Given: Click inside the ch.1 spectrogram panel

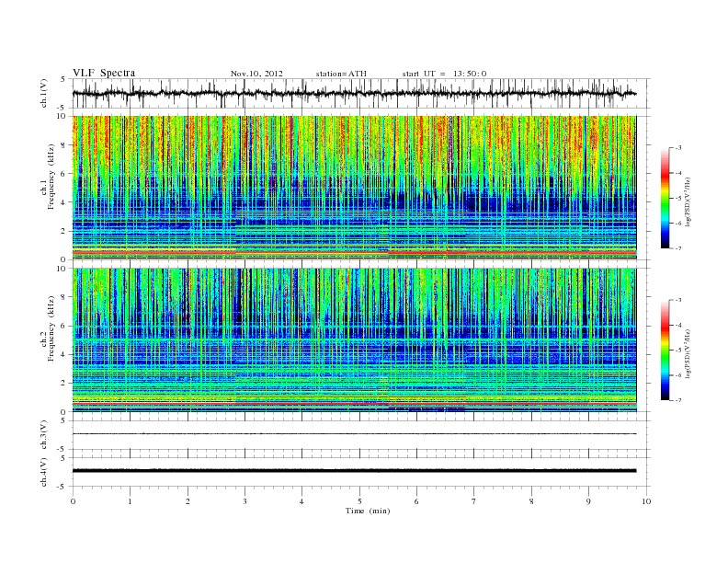Looking at the screenshot, I should coord(354,187).
